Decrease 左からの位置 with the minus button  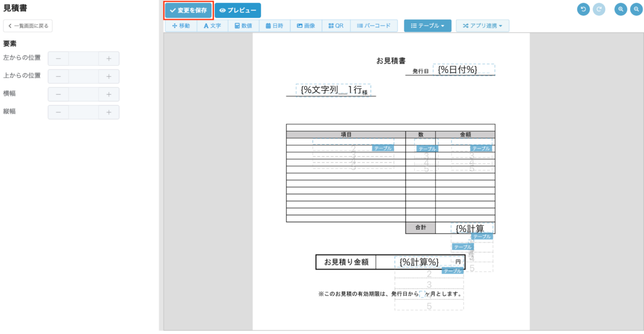[x=58, y=58]
